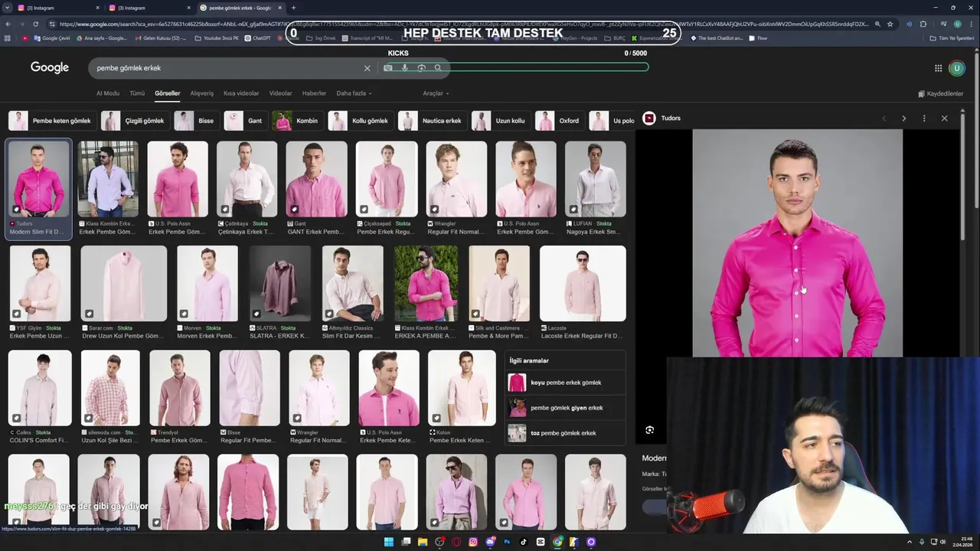Open CapCut from the taskbar
This screenshot has width=980, height=551.
click(x=541, y=542)
